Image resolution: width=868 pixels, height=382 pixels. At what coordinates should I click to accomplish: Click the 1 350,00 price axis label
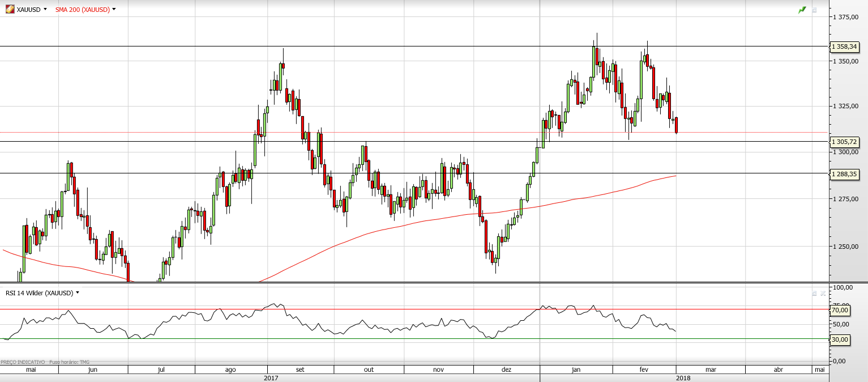click(x=846, y=61)
